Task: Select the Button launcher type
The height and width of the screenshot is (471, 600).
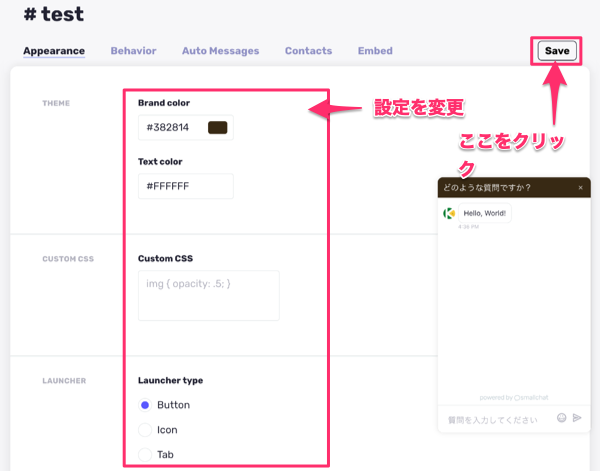Action: pyautogui.click(x=145, y=405)
